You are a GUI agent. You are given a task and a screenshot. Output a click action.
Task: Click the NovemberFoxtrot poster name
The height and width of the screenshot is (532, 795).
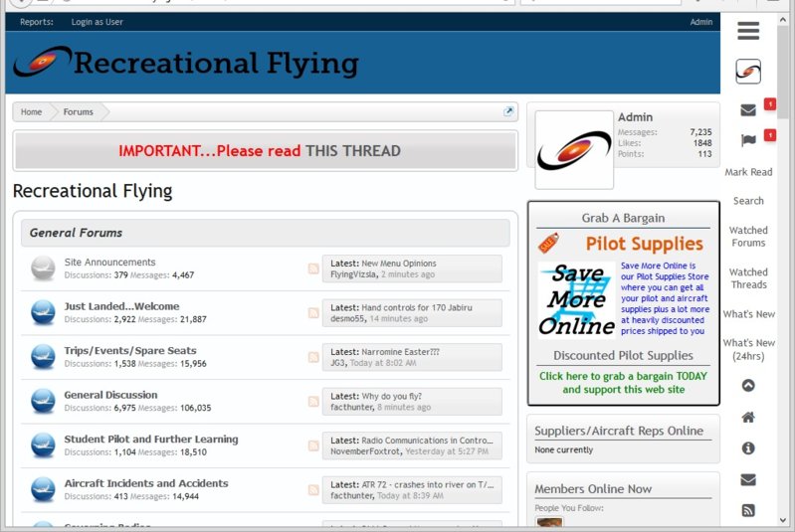click(x=365, y=451)
